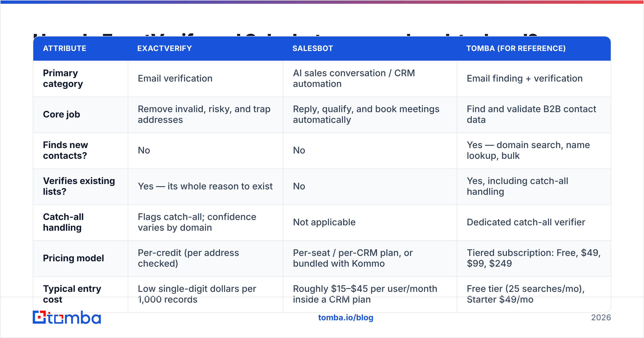Screen dimensions: 644x338
Task: Select the ATTRIBUTE column header
Action: point(65,48)
